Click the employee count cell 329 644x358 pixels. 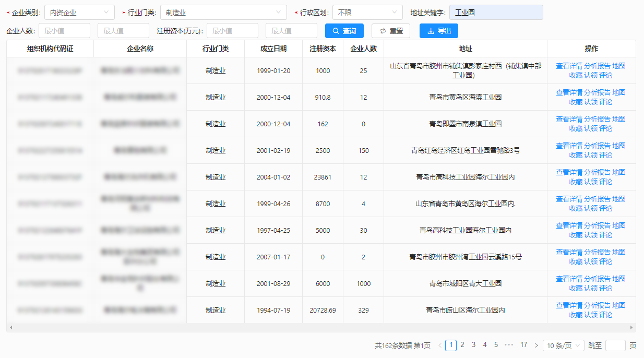[x=363, y=310]
